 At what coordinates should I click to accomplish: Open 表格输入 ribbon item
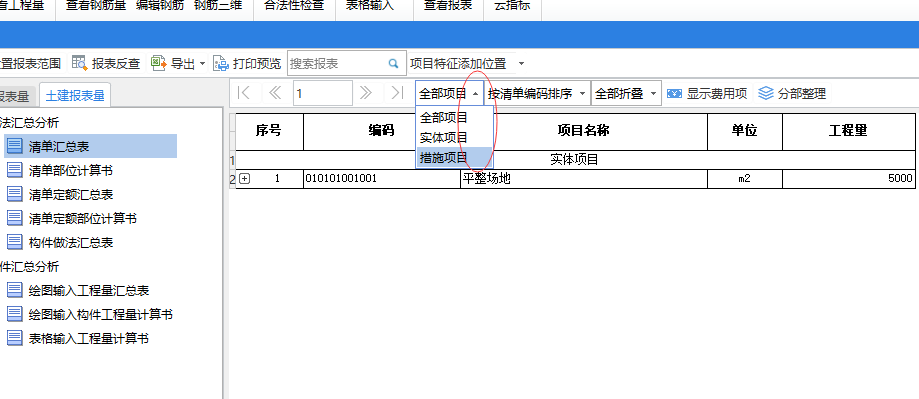tap(370, 5)
